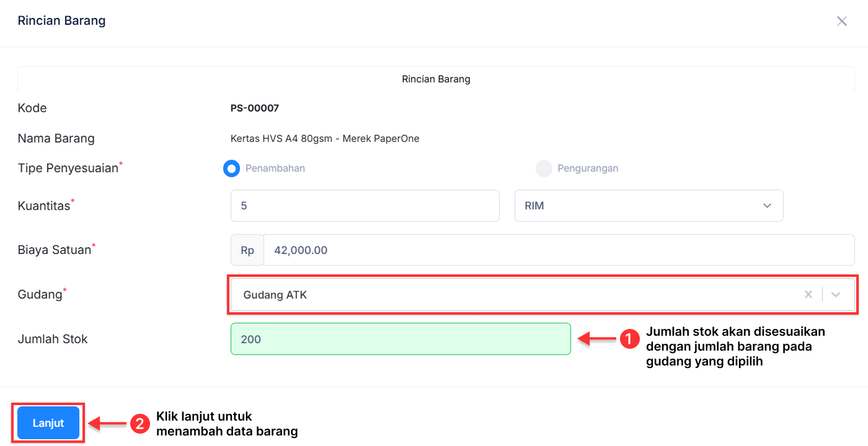Choose the Pengurangan radio option

[x=544, y=168]
